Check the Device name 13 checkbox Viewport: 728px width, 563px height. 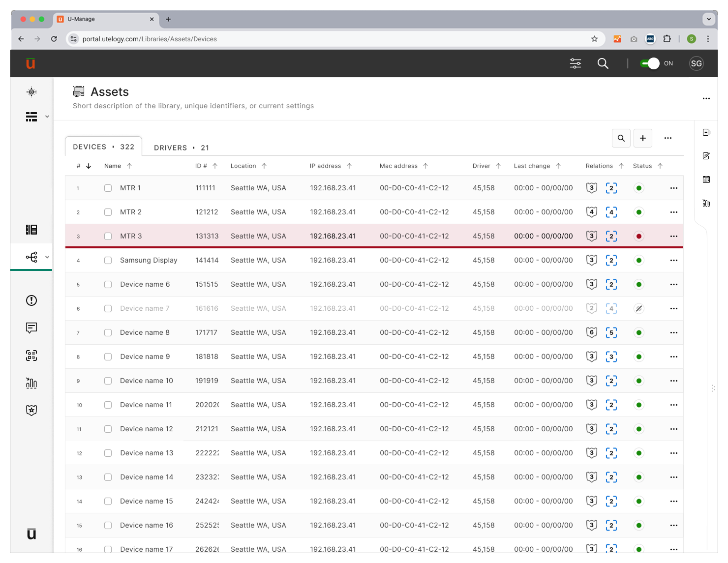pyautogui.click(x=108, y=453)
